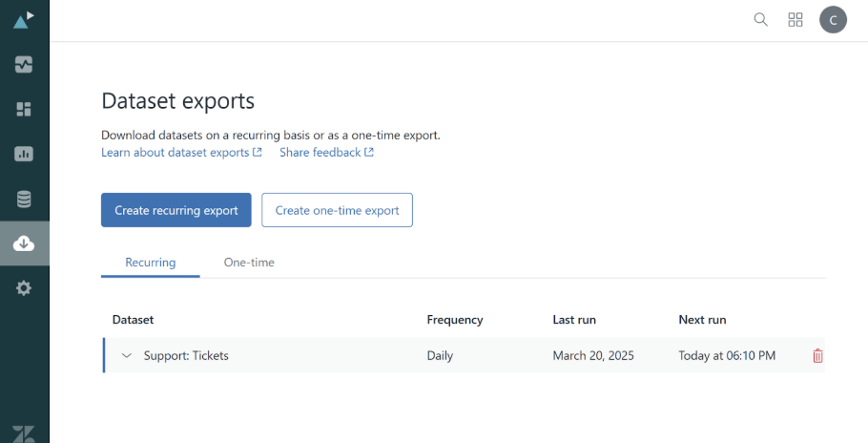Viewport: 868px width, 443px height.
Task: Open search with the magnifier icon
Action: (760, 20)
